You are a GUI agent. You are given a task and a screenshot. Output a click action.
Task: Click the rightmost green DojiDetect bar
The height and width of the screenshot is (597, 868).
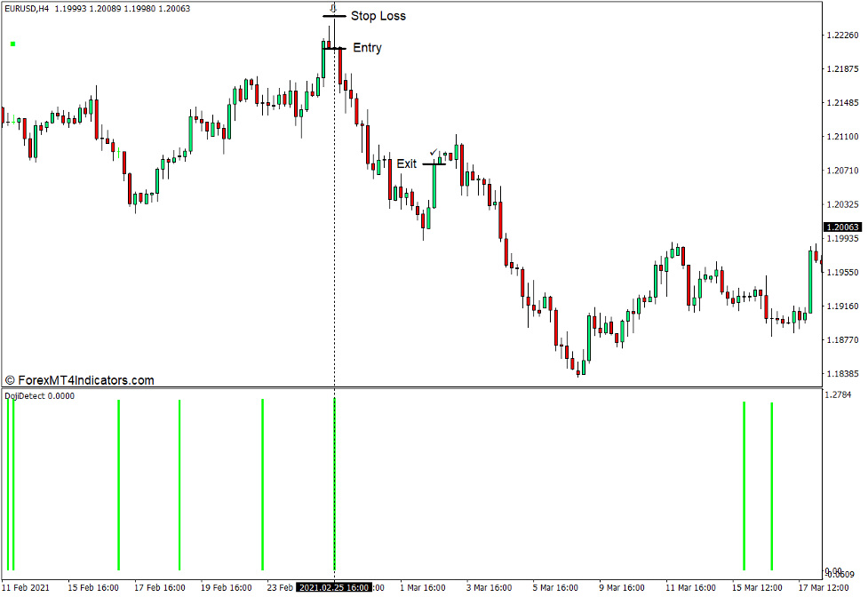[771, 485]
